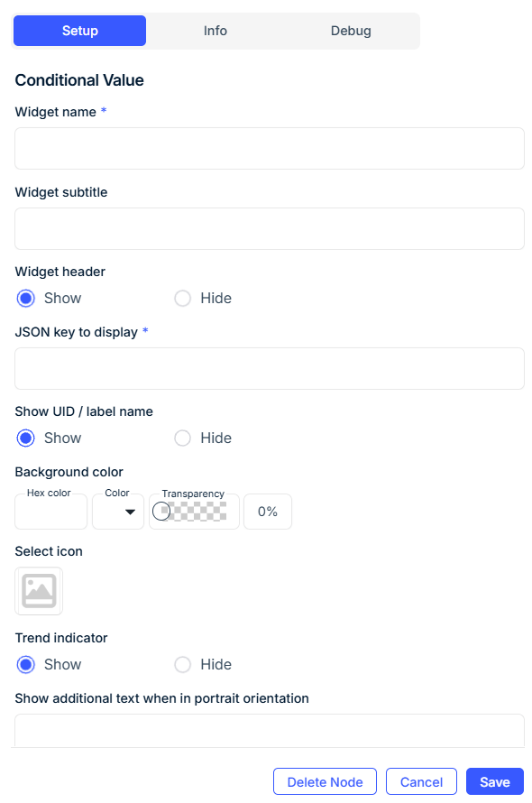Click the Hex color input
532x803 pixels.
[50, 512]
